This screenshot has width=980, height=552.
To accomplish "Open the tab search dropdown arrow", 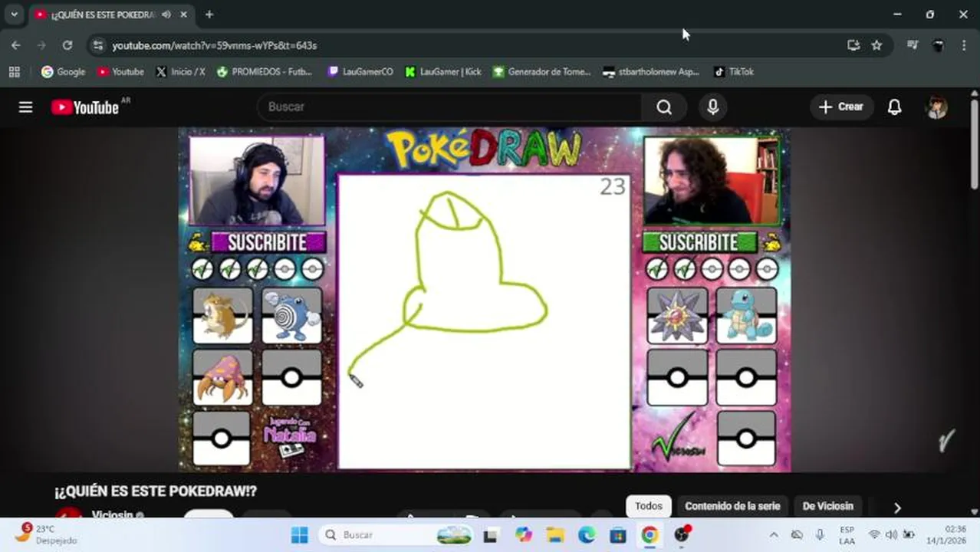I will tap(14, 15).
